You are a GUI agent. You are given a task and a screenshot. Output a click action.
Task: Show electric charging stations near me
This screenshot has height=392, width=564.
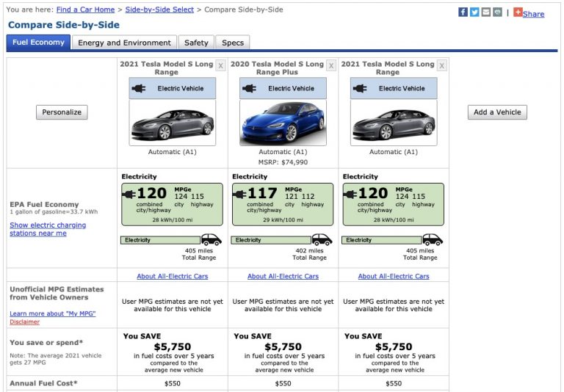[x=48, y=229]
